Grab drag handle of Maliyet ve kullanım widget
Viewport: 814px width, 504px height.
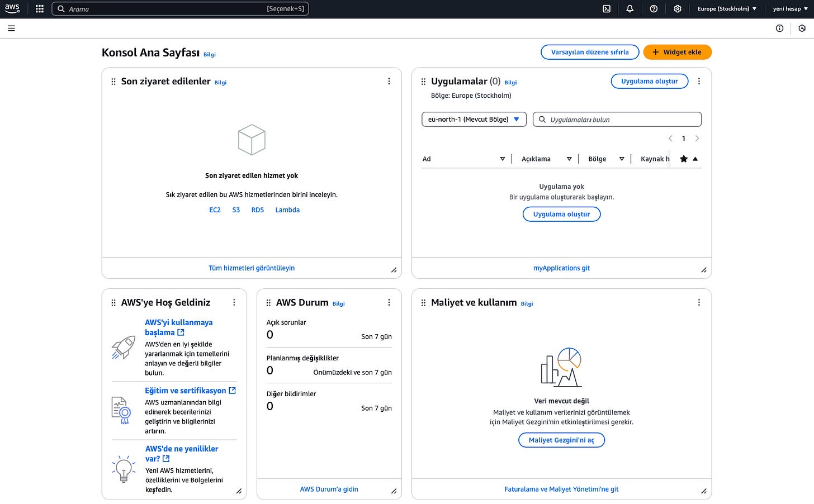[x=423, y=303]
